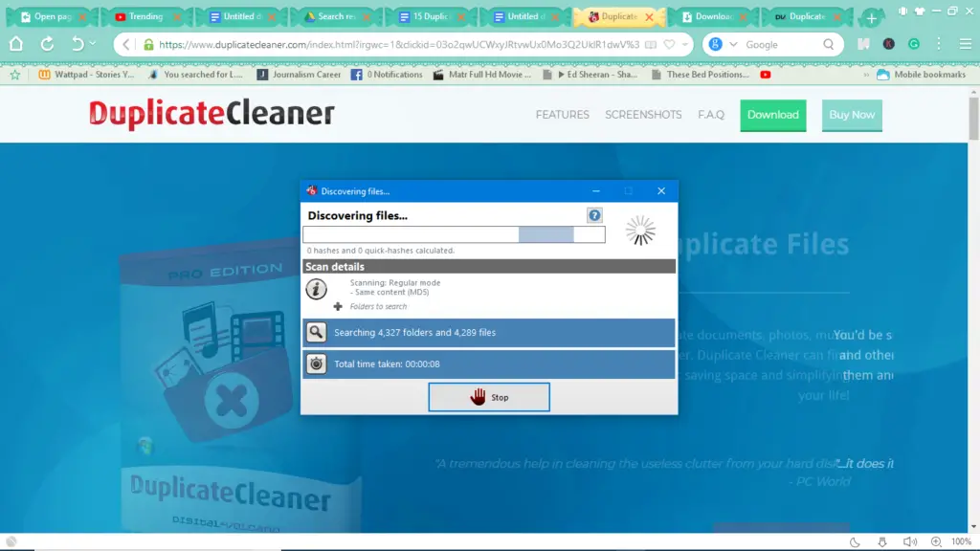Open the search engine selector dropdown

click(733, 44)
